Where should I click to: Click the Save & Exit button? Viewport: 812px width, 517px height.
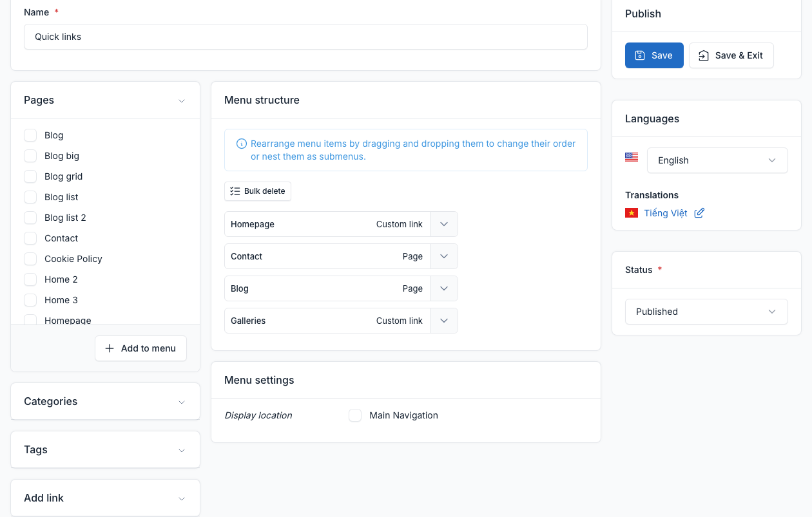click(731, 55)
